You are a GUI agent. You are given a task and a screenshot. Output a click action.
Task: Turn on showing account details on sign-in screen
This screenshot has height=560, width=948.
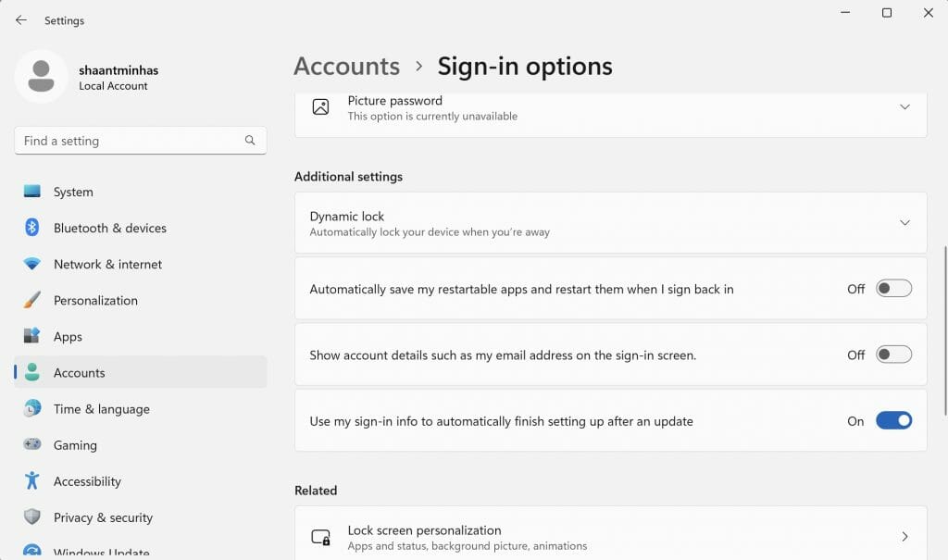(892, 354)
